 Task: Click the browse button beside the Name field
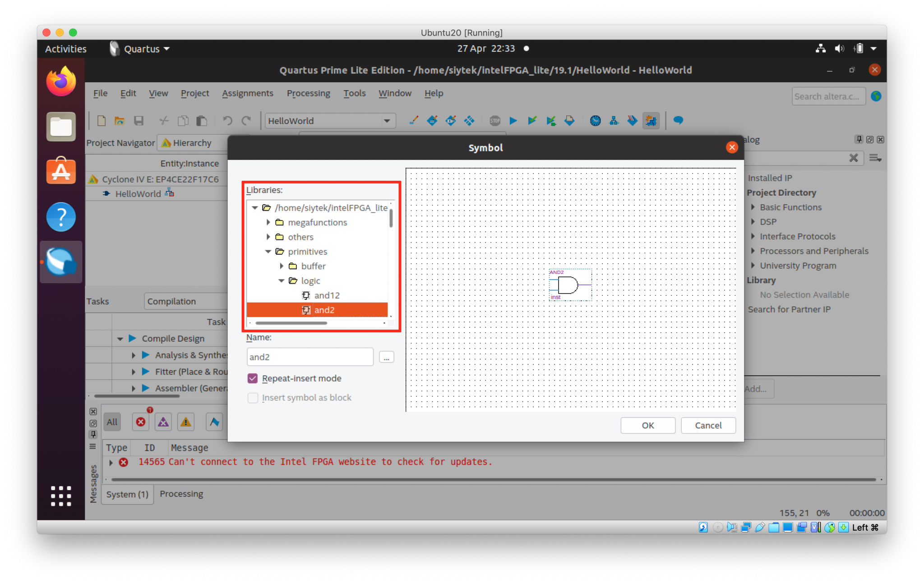pyautogui.click(x=386, y=357)
